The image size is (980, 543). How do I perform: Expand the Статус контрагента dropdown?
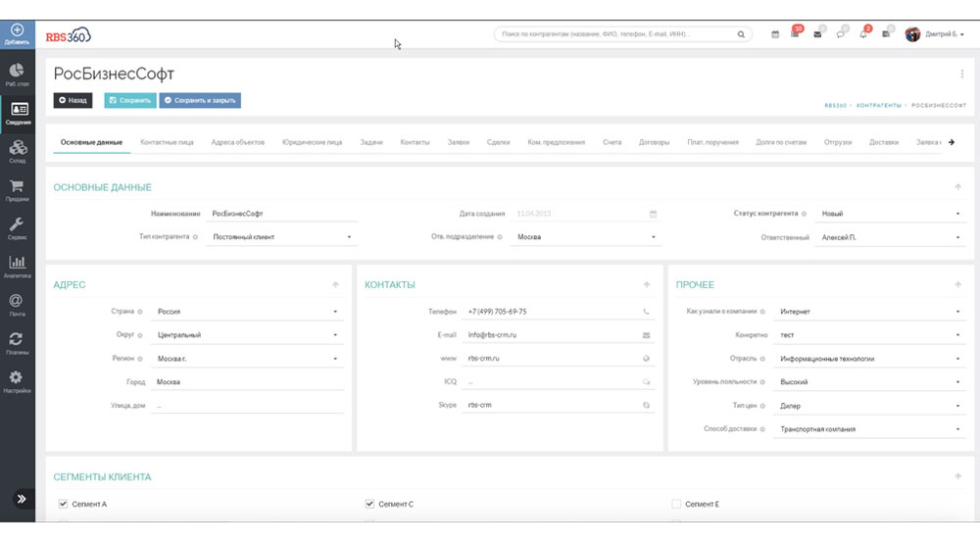coord(887,214)
